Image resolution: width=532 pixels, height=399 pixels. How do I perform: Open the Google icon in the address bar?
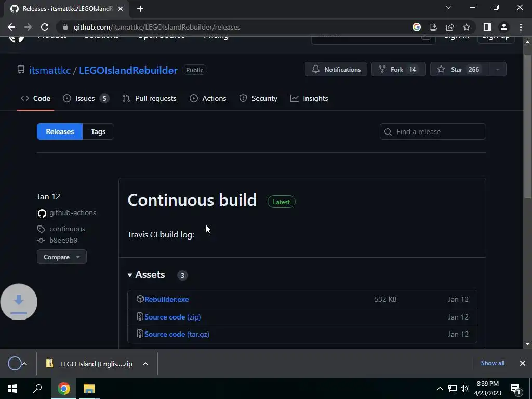417,27
